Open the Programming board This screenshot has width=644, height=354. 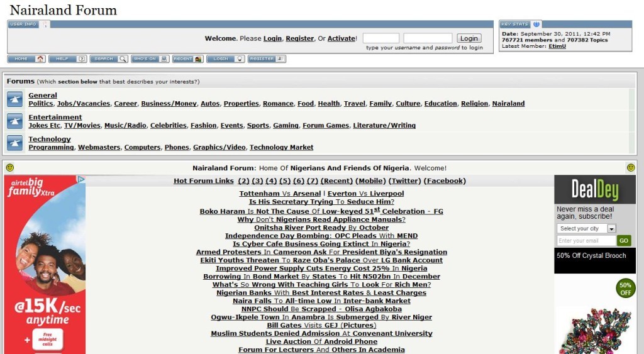point(52,147)
